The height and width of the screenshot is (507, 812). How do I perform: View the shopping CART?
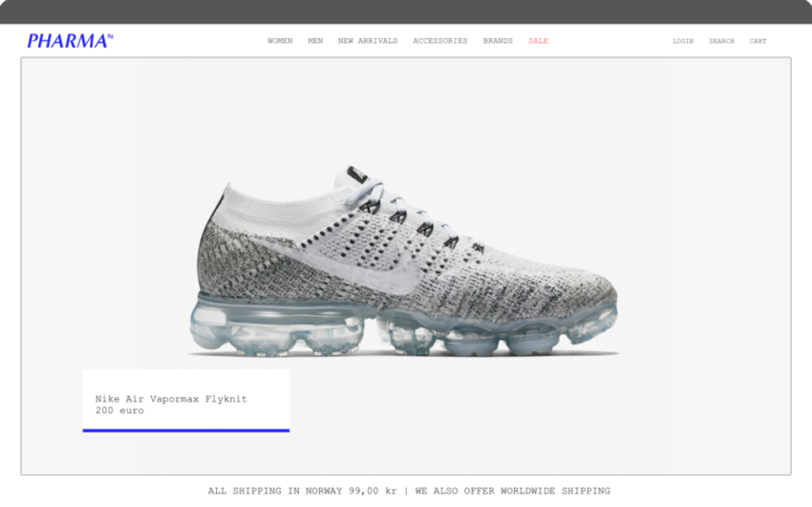[x=758, y=41]
